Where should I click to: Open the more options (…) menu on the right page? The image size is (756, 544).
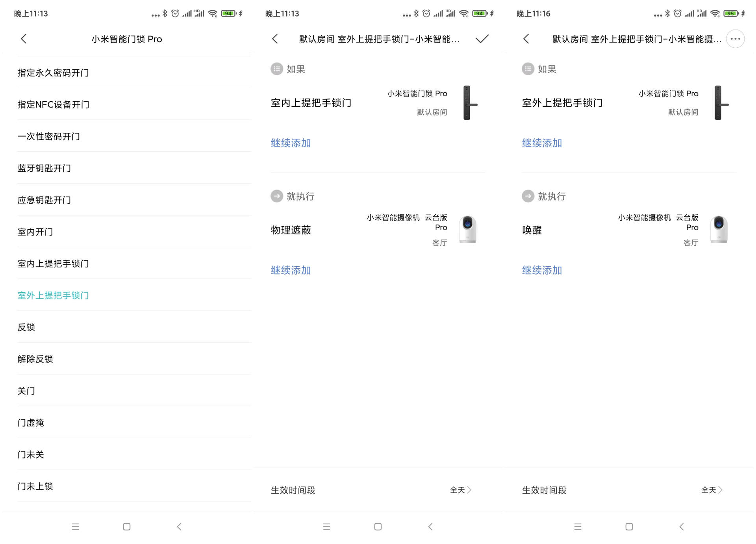(x=735, y=39)
